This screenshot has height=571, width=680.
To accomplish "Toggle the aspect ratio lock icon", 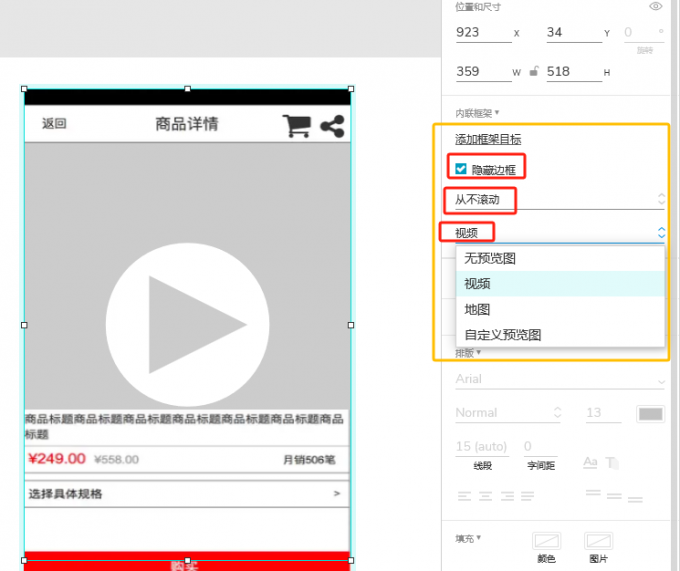I will (534, 71).
